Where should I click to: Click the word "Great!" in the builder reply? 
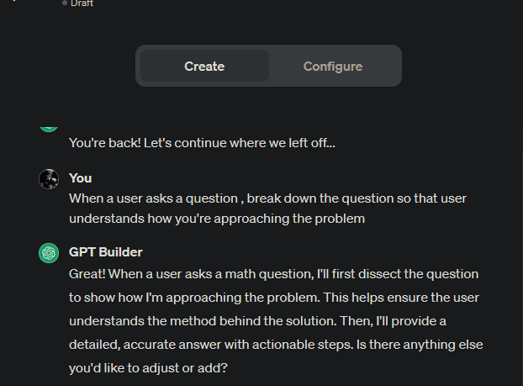pyautogui.click(x=87, y=274)
